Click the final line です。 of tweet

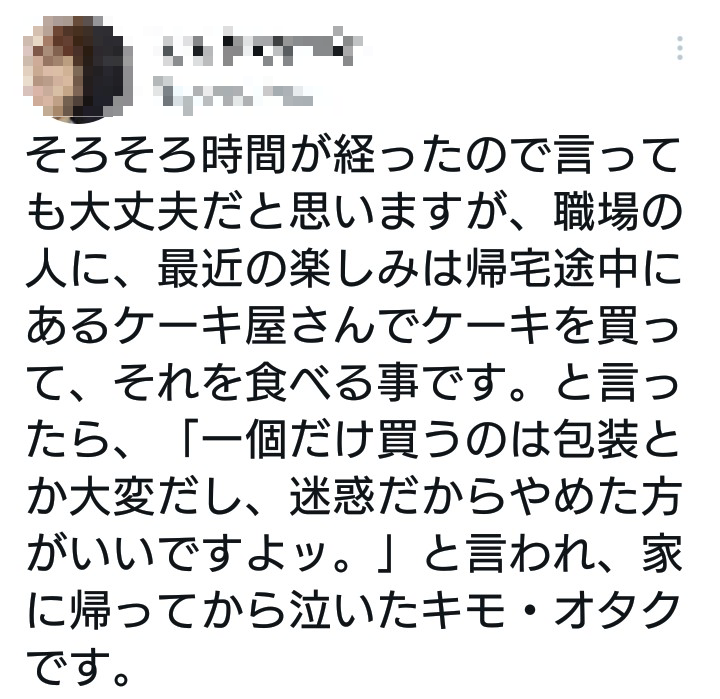[x=78, y=668]
